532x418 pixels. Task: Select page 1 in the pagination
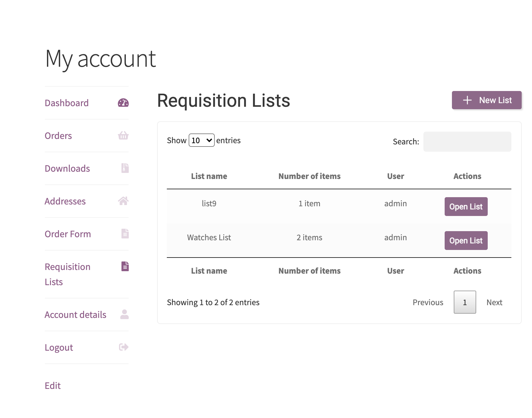(x=465, y=302)
